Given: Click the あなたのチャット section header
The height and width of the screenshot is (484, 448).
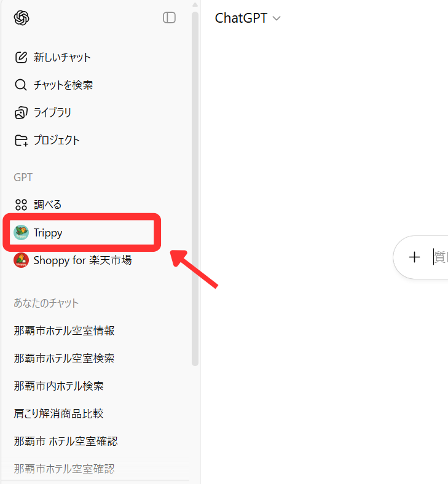Looking at the screenshot, I should [x=46, y=303].
